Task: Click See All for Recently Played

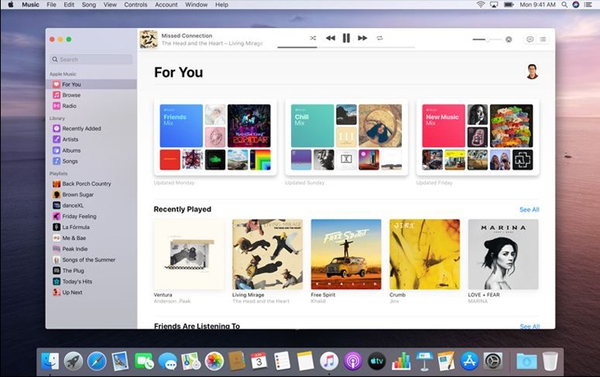Action: point(529,210)
